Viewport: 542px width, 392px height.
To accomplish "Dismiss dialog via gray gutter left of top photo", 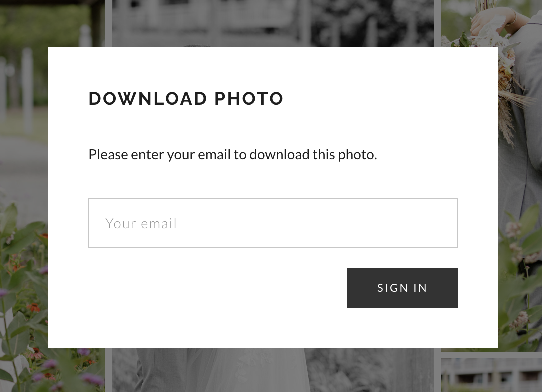I will (x=108, y=23).
